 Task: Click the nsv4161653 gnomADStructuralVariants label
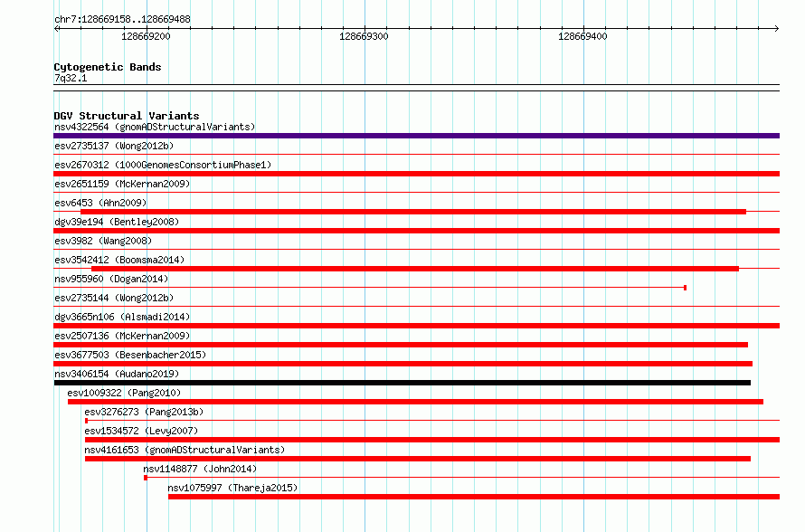pos(185,450)
